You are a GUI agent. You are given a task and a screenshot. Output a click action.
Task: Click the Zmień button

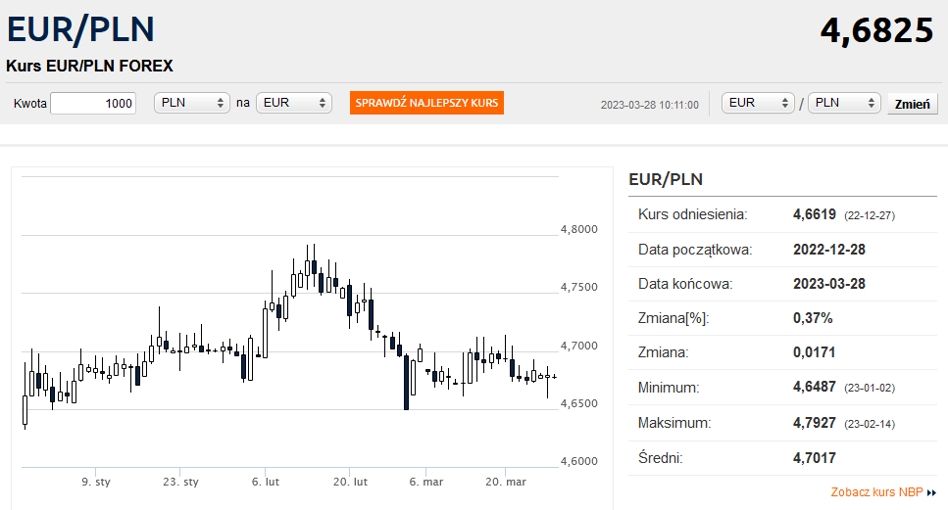click(x=912, y=104)
